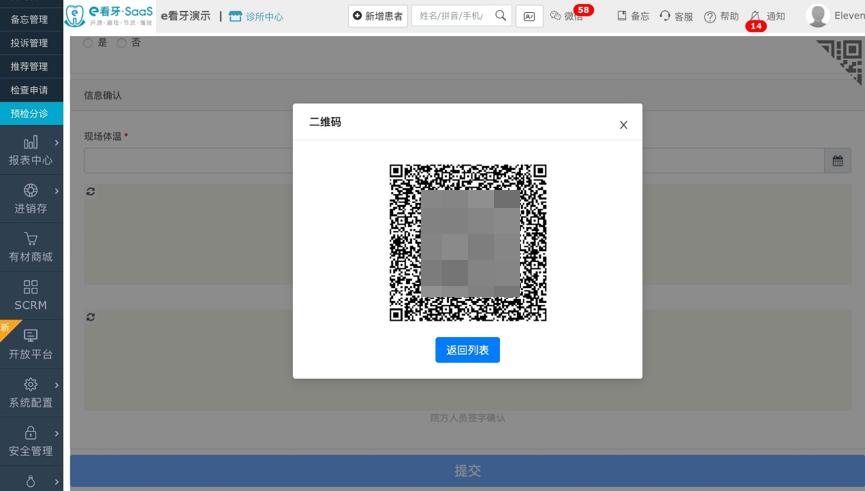
Task: Expand the bottom sidebar item chevron
Action: click(56, 482)
